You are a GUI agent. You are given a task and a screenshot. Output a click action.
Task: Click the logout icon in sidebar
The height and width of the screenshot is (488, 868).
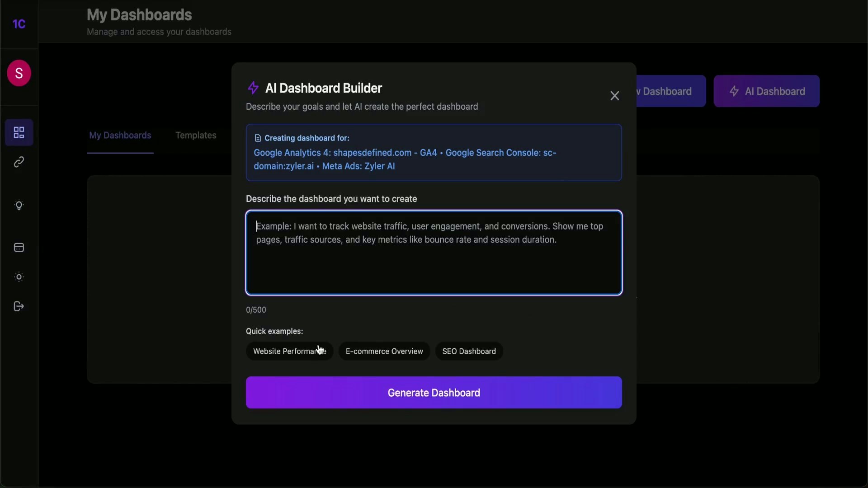(19, 306)
